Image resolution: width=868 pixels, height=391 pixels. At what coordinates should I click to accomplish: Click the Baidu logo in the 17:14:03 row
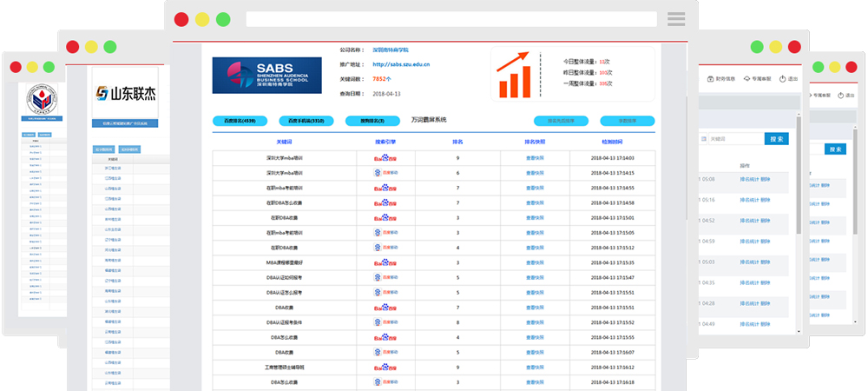[x=385, y=158]
